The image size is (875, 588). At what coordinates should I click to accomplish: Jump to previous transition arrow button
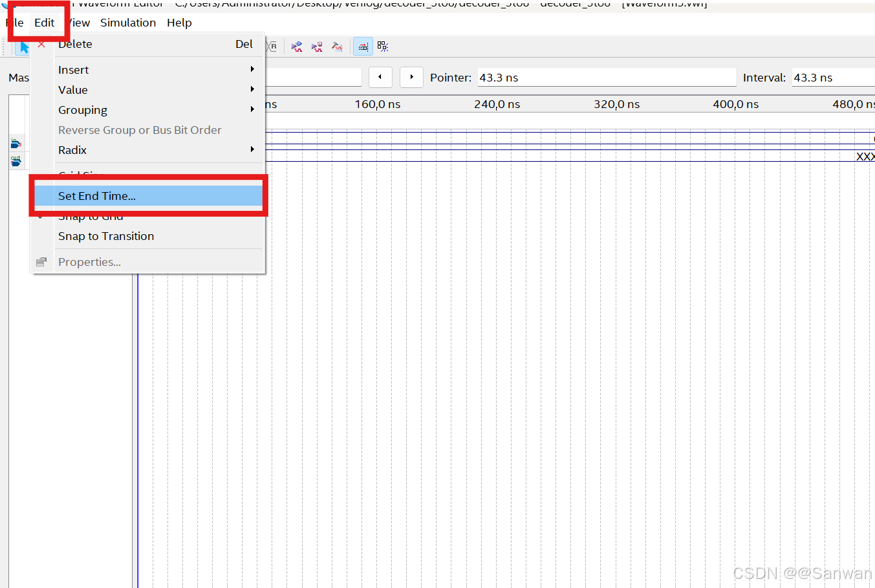coord(380,77)
